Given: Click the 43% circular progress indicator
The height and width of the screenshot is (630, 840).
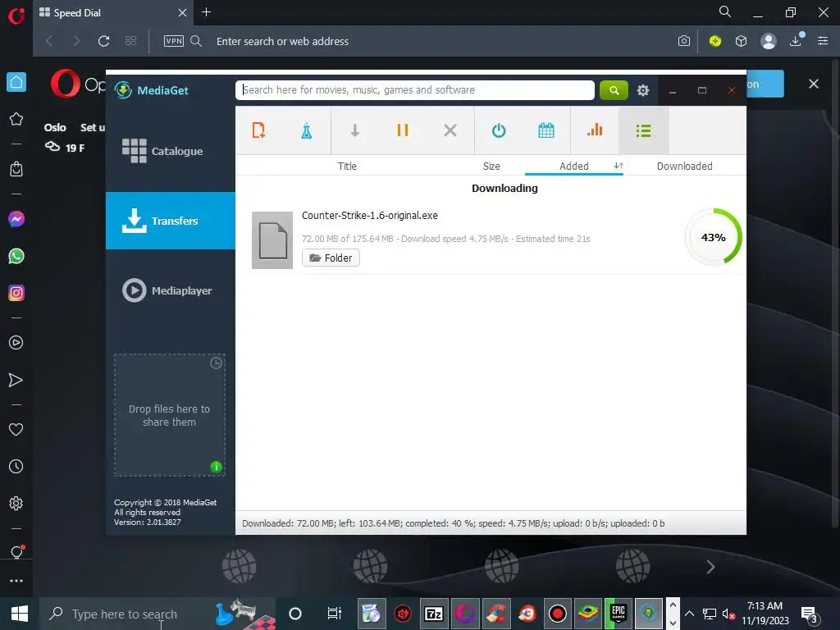Looking at the screenshot, I should (713, 237).
